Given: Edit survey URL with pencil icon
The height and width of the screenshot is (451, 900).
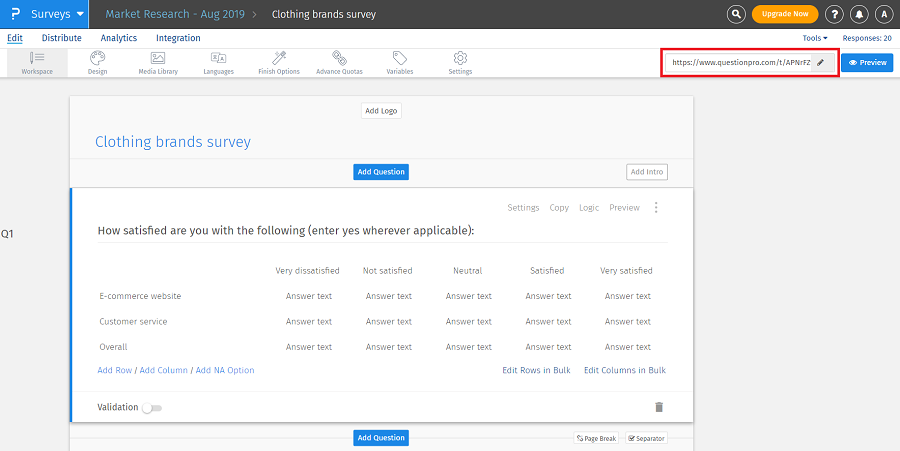Looking at the screenshot, I should [821, 62].
